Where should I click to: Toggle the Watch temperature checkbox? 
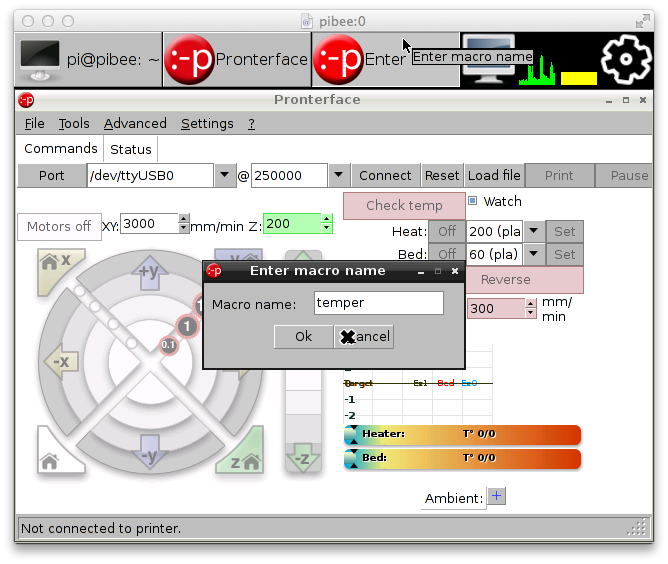(472, 201)
